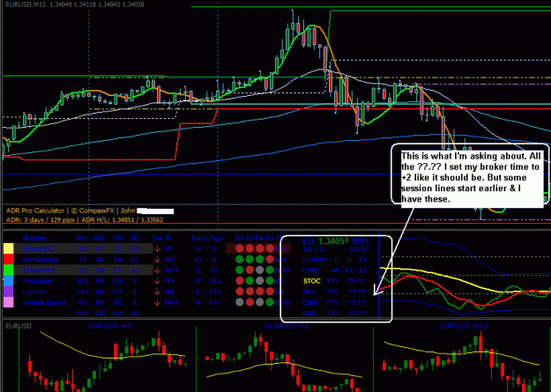Click the EURUSD,M15 chart title
Screen dimensions: 551x392
point(75,4)
